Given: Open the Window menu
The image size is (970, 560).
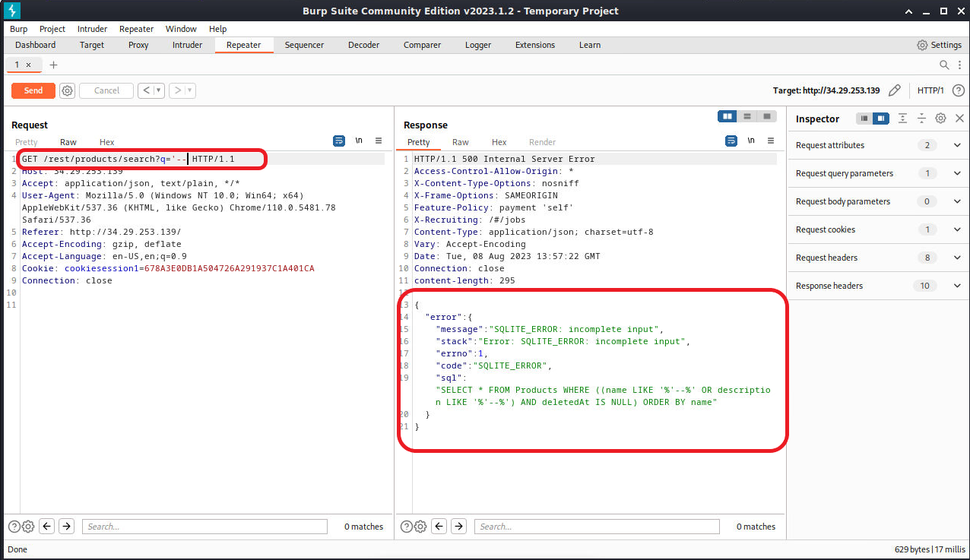Looking at the screenshot, I should [x=181, y=29].
